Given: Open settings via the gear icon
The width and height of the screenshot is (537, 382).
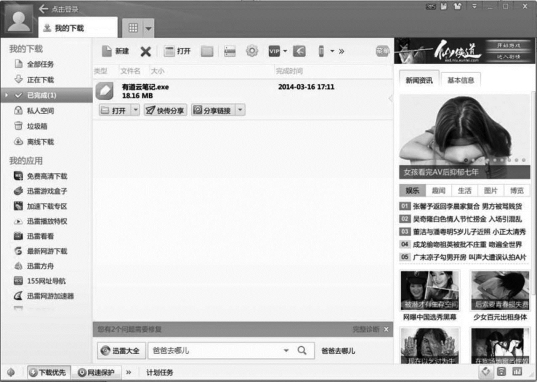Looking at the screenshot, I should (x=252, y=51).
